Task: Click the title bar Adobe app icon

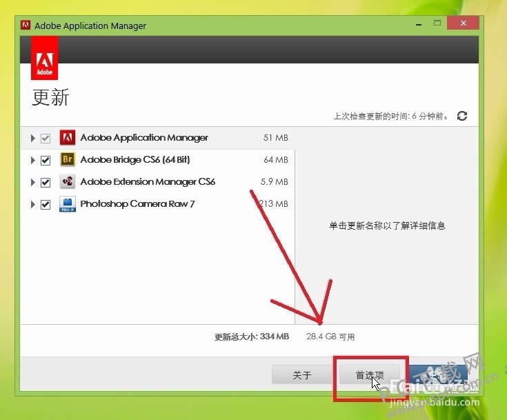Action: coord(26,25)
